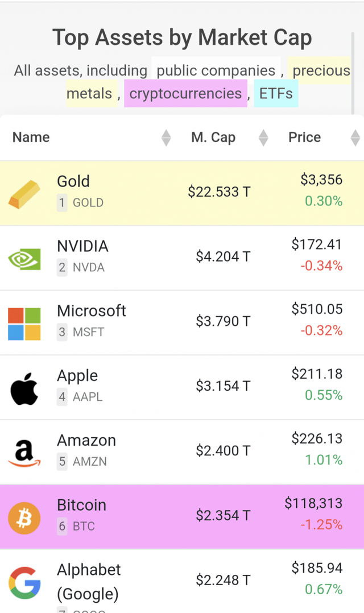Open the Microsoft asset name link
This screenshot has width=364, height=613.
coord(92,311)
